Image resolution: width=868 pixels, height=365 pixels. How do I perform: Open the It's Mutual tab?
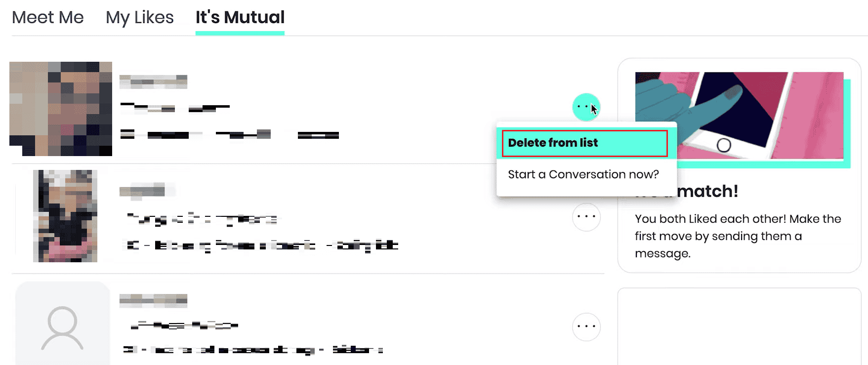(x=240, y=17)
